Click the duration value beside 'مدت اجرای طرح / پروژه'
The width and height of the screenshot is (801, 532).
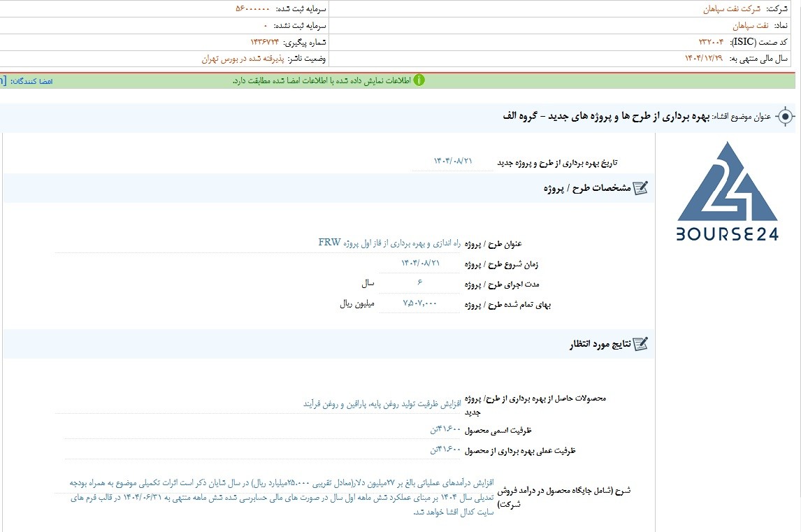coord(419,282)
